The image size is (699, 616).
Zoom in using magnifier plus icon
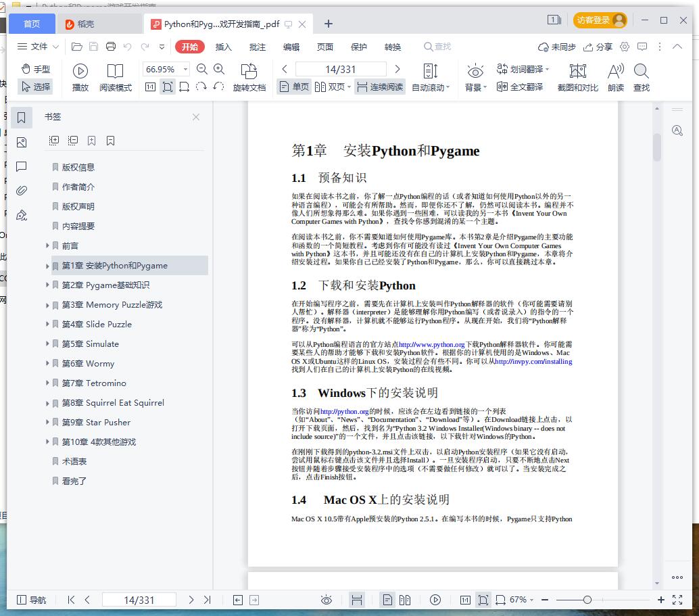219,69
